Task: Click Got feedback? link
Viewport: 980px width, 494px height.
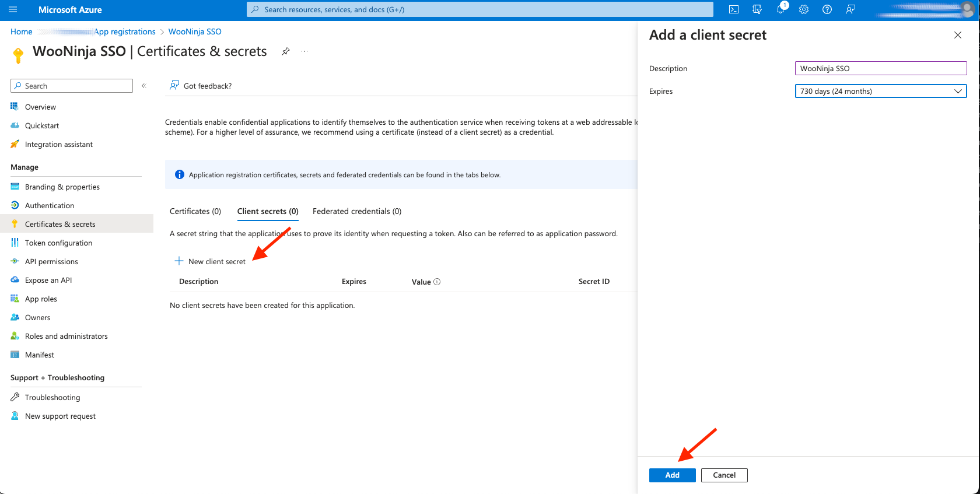Action: 208,86
